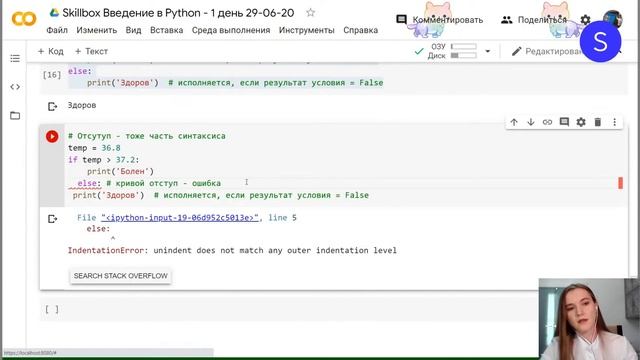Clear output icon next to the IndentationError
640x360 pixels.
(52, 219)
